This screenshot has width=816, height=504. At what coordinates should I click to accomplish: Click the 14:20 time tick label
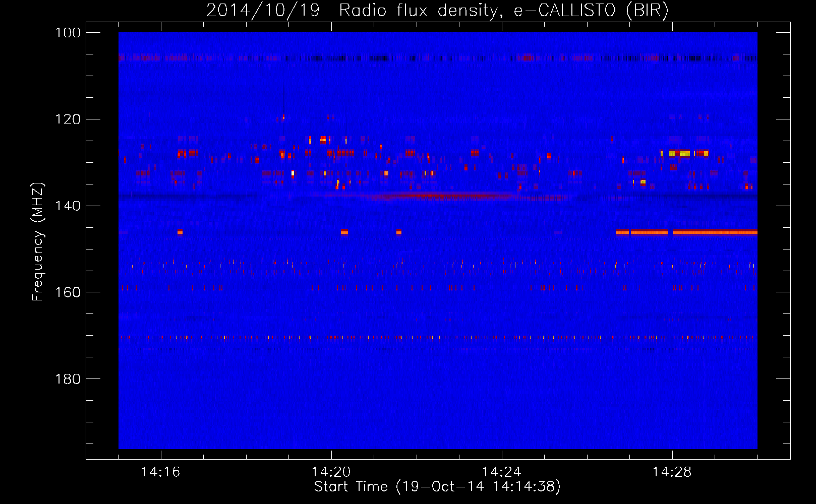(331, 472)
